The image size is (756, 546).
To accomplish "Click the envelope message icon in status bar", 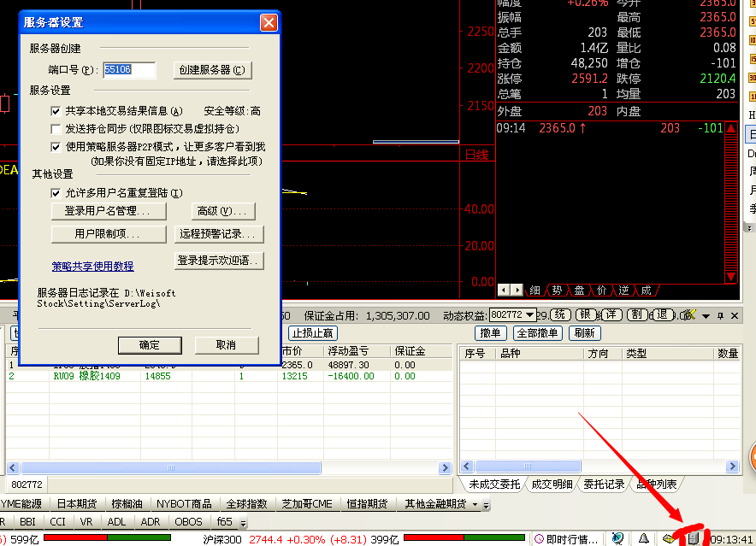I will pyautogui.click(x=669, y=538).
